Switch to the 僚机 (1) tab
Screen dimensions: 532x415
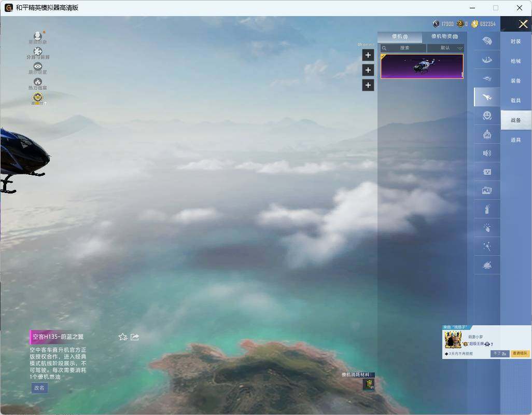coord(400,36)
